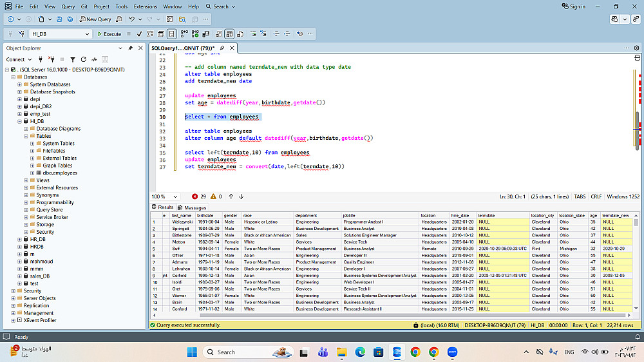Toggle Results to Grid mode

229,33
